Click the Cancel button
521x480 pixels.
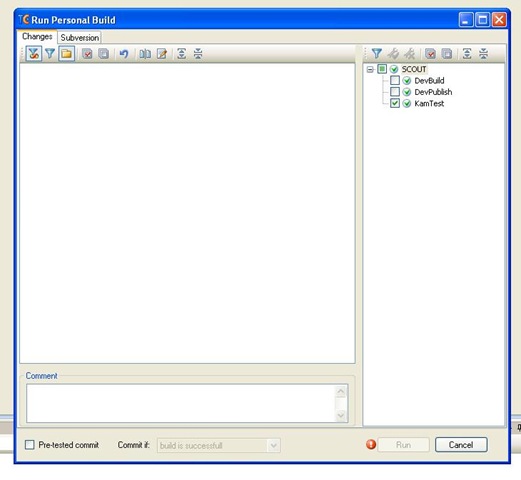click(x=461, y=445)
